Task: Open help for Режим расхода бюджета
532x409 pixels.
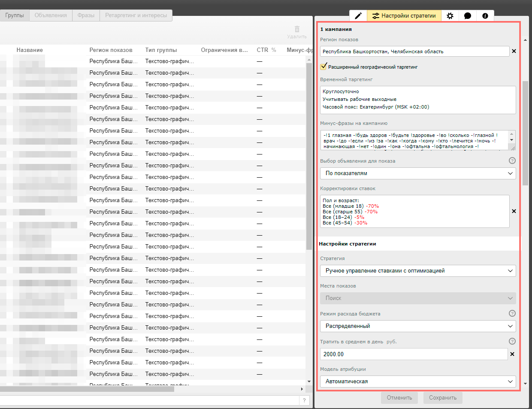Action: click(x=512, y=313)
